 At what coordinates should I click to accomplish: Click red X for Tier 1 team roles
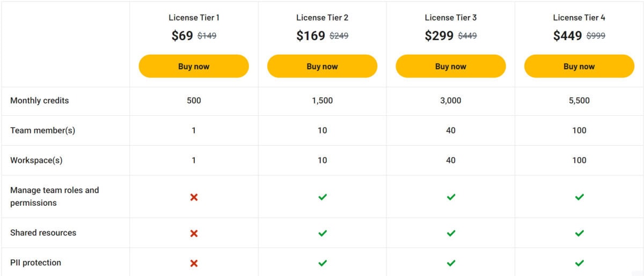(x=194, y=197)
